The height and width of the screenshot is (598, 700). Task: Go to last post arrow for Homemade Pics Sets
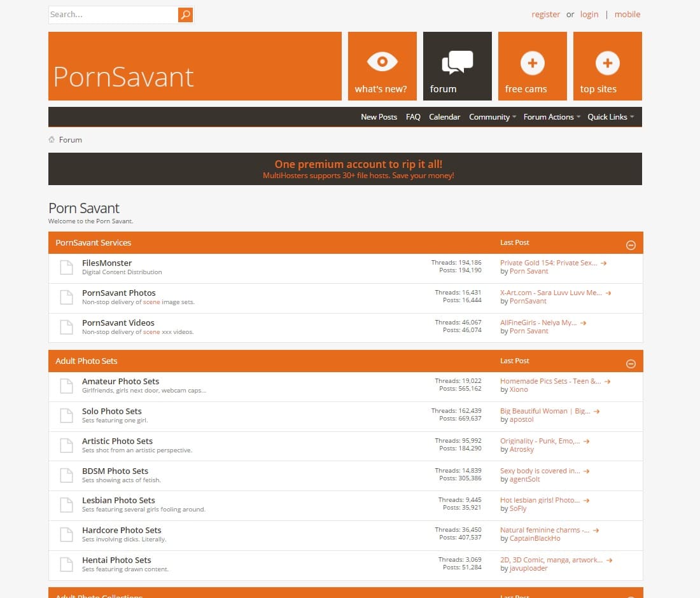(x=607, y=382)
